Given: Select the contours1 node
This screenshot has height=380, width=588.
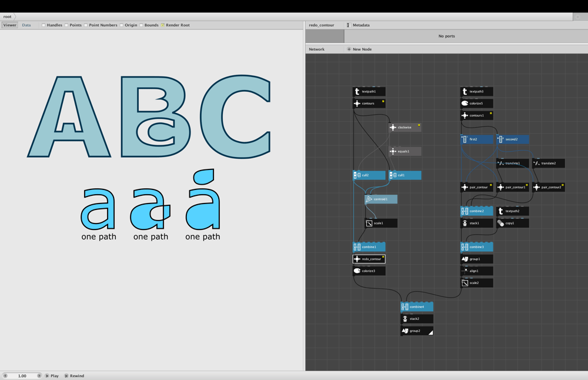Looking at the screenshot, I should 477,115.
